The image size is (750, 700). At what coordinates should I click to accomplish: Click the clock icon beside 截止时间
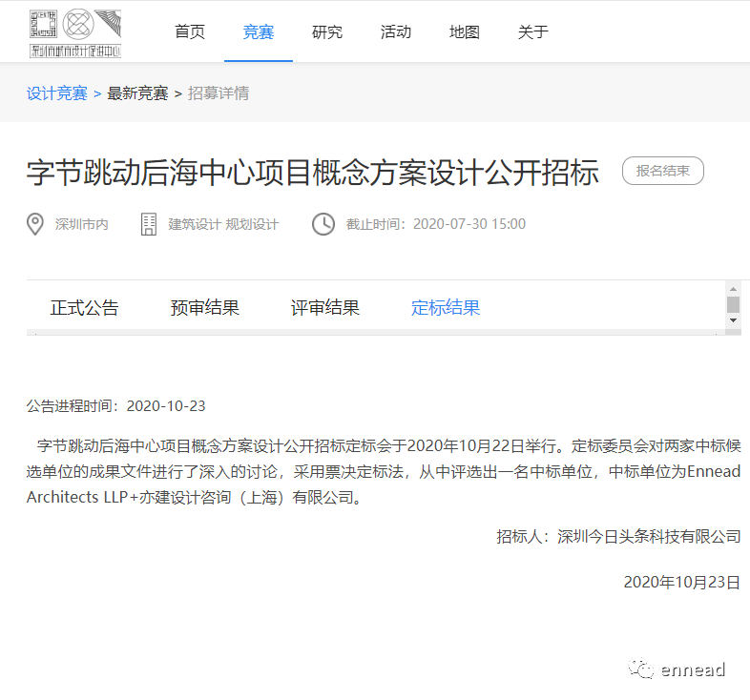[x=323, y=224]
